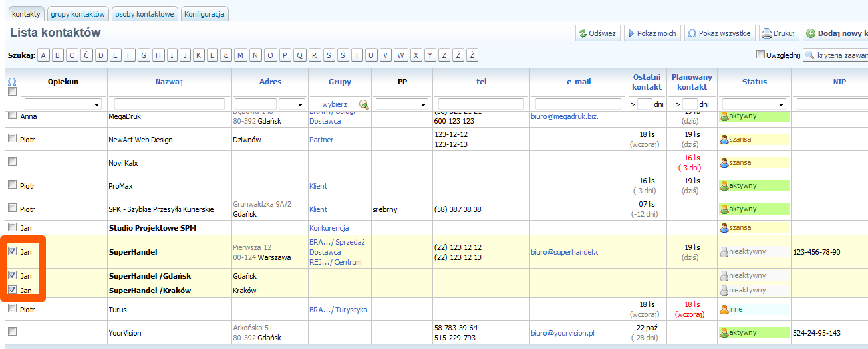Image resolution: width=868 pixels, height=349 pixels.
Task: Sort by the Nazwa column header
Action: point(168,82)
